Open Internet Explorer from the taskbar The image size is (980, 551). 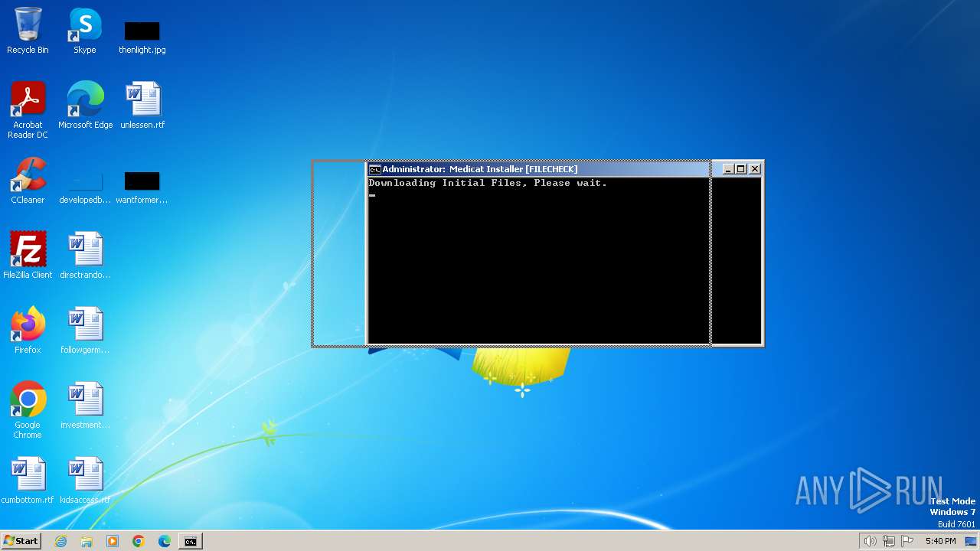[60, 541]
